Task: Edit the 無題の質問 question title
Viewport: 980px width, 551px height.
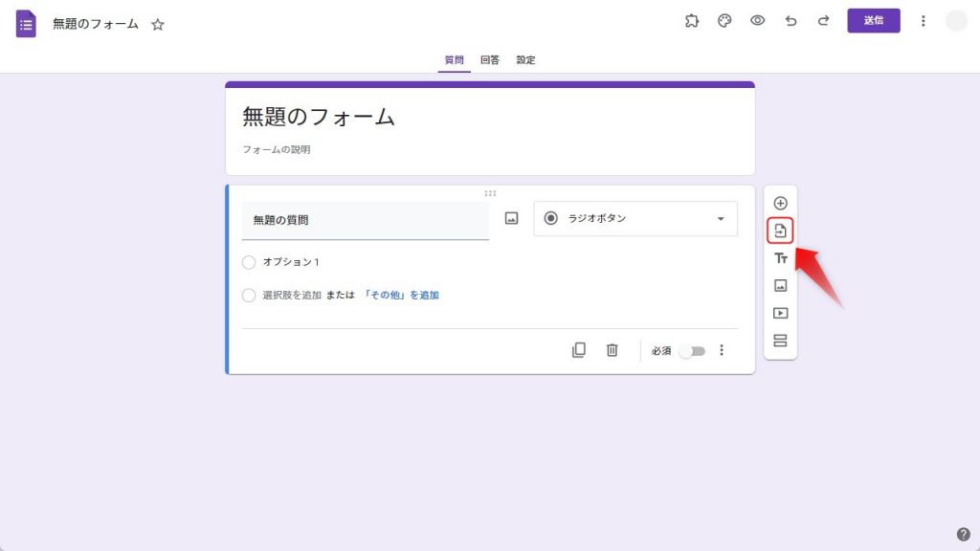Action: (365, 220)
